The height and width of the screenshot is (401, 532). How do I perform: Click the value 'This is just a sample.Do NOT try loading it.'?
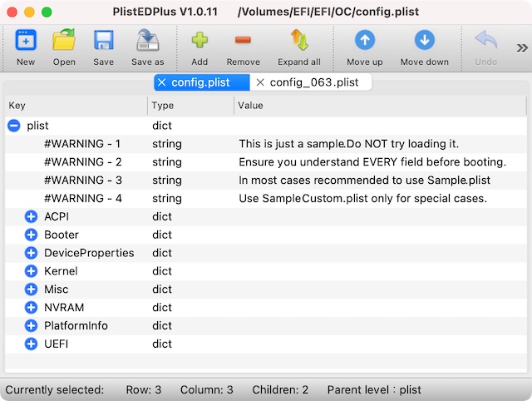tap(349, 144)
